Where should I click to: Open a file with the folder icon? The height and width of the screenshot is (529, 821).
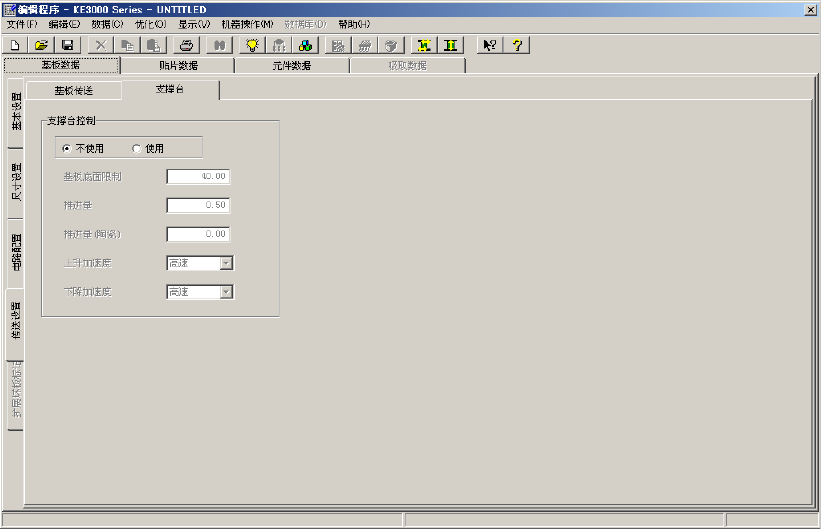41,46
